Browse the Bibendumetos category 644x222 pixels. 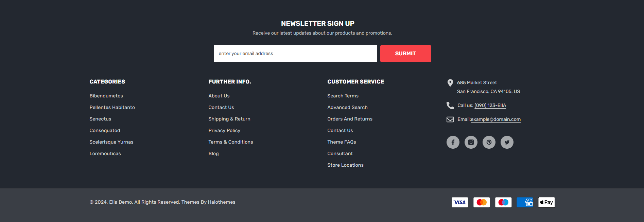pos(106,96)
